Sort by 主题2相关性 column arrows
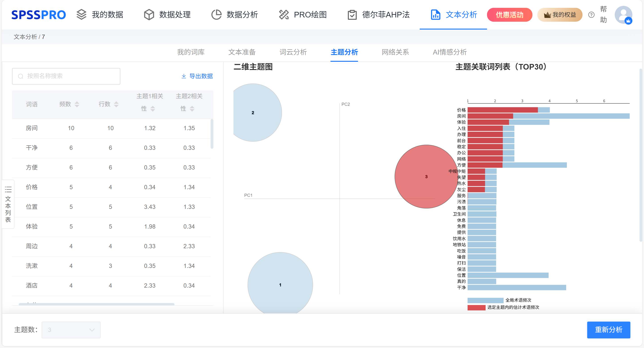Screen dimensions: 644x348 point(192,108)
